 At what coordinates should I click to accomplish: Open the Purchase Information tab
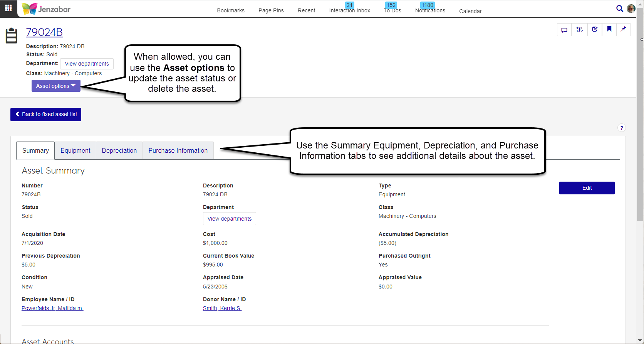(178, 150)
